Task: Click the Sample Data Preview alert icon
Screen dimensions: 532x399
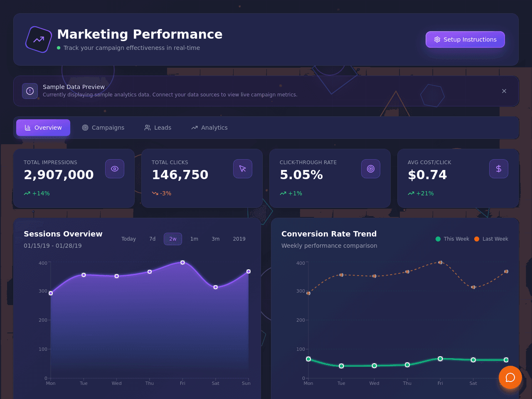Action: (30, 91)
